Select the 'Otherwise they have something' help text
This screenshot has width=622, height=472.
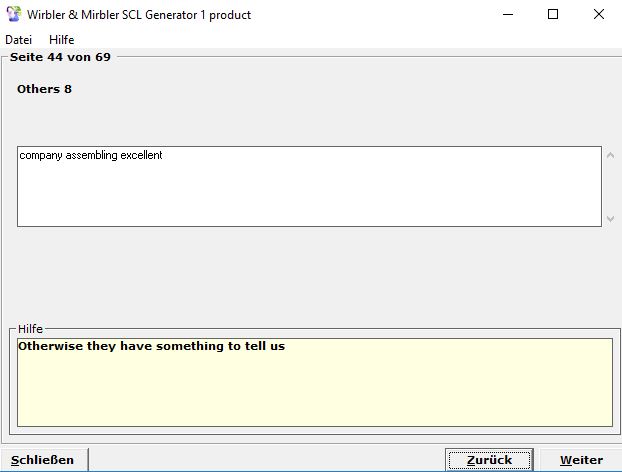pyautogui.click(x=151, y=347)
